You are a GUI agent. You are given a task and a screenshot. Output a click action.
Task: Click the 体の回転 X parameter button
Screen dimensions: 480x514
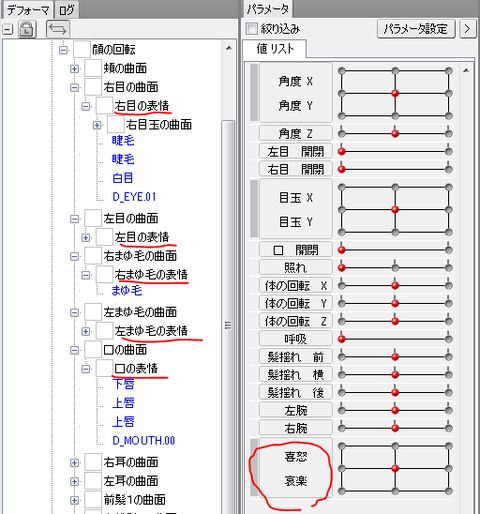[296, 285]
